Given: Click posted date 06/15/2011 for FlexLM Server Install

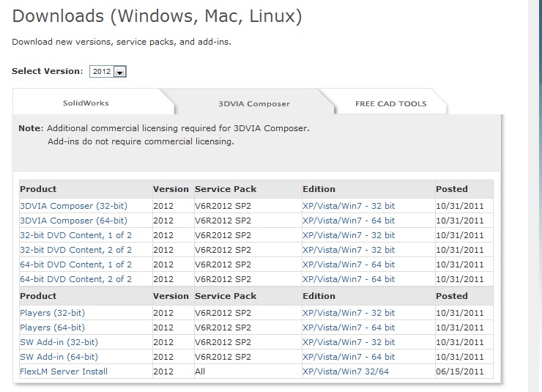Looking at the screenshot, I should tap(460, 371).
